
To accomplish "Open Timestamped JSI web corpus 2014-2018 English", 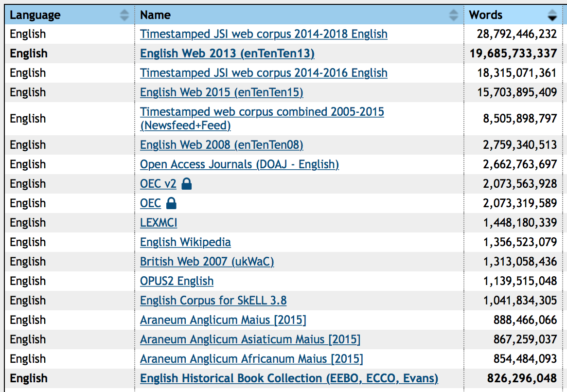I will [x=264, y=34].
